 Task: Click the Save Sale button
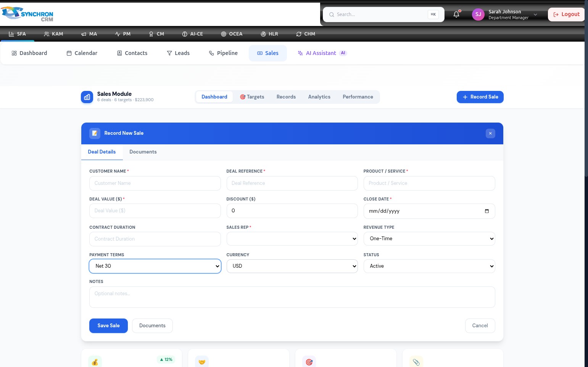(x=108, y=326)
